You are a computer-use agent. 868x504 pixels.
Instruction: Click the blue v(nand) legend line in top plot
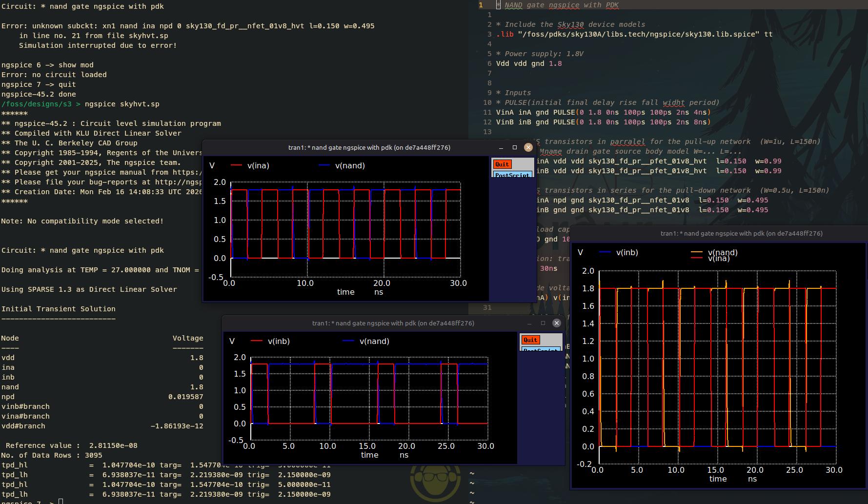pos(324,166)
